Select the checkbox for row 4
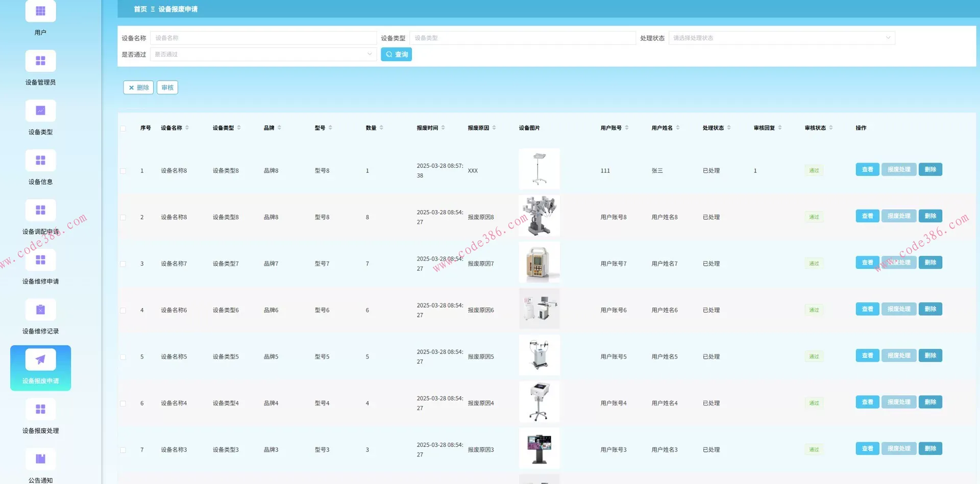Image resolution: width=980 pixels, height=484 pixels. coord(123,311)
